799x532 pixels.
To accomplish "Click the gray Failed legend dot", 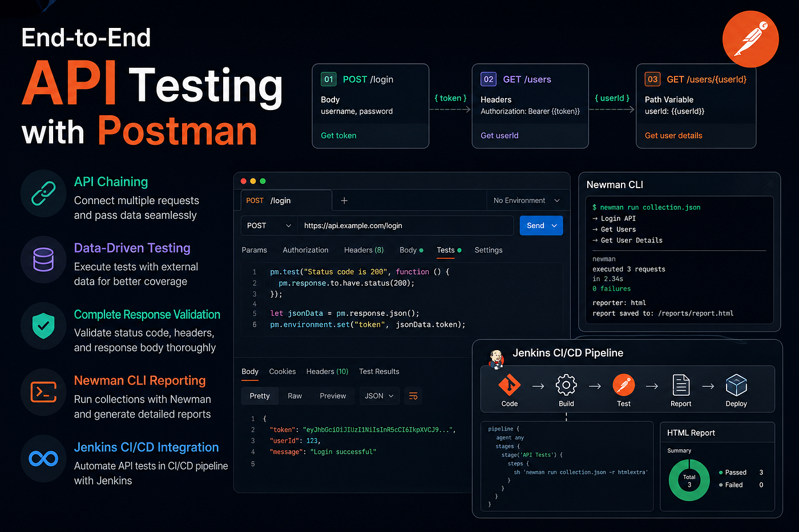I will [x=721, y=485].
